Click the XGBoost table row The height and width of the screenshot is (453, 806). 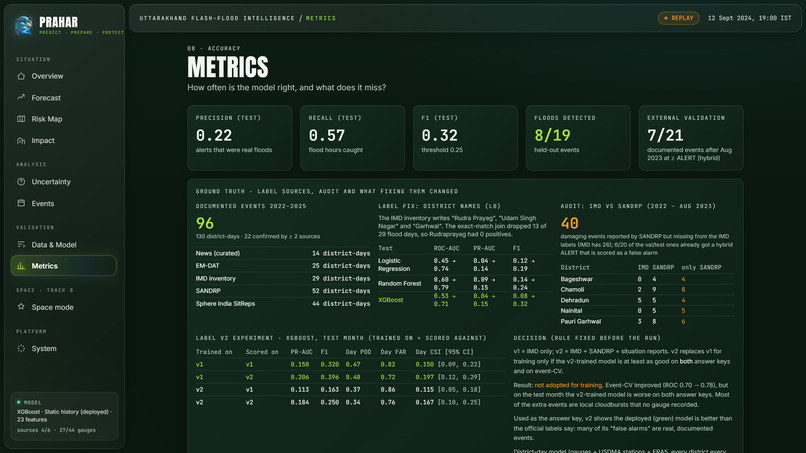[465, 300]
